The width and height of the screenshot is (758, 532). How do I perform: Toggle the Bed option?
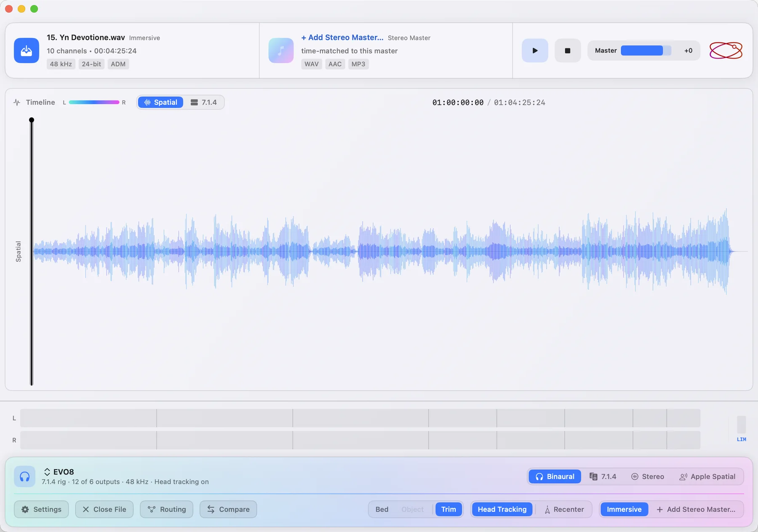pos(382,509)
